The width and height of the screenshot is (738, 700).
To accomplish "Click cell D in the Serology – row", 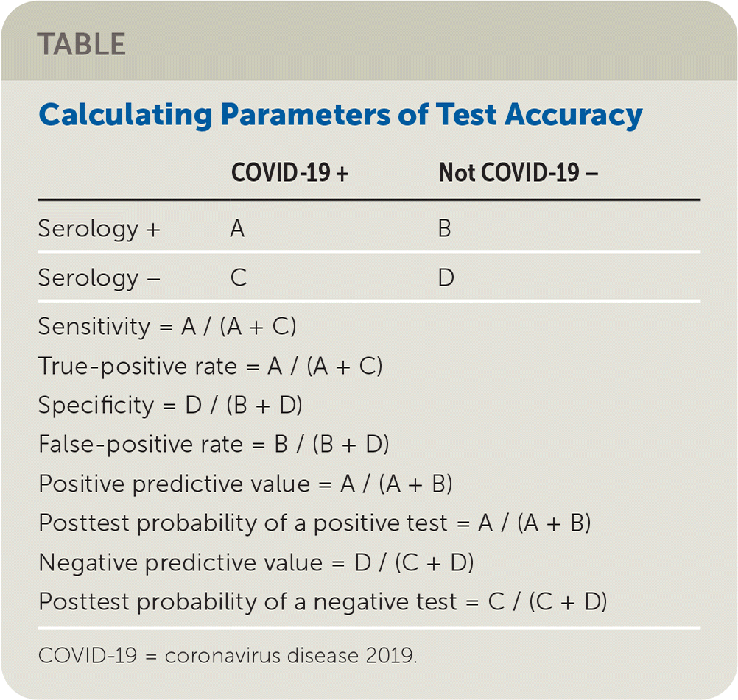I will [446, 278].
